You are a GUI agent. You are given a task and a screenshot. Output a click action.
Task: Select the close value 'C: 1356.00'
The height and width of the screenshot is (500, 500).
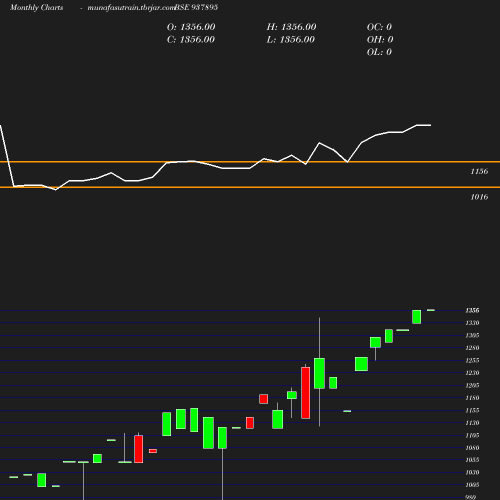[x=191, y=39]
